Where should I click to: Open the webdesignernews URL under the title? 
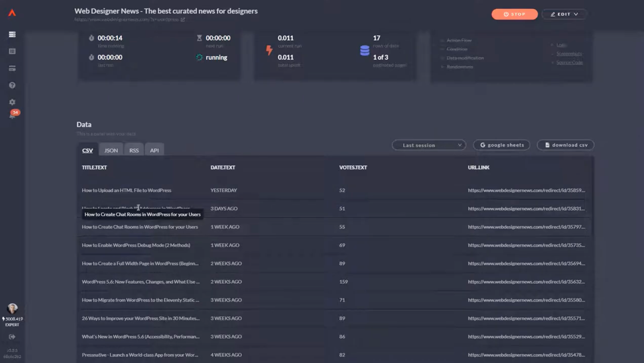coord(126,20)
